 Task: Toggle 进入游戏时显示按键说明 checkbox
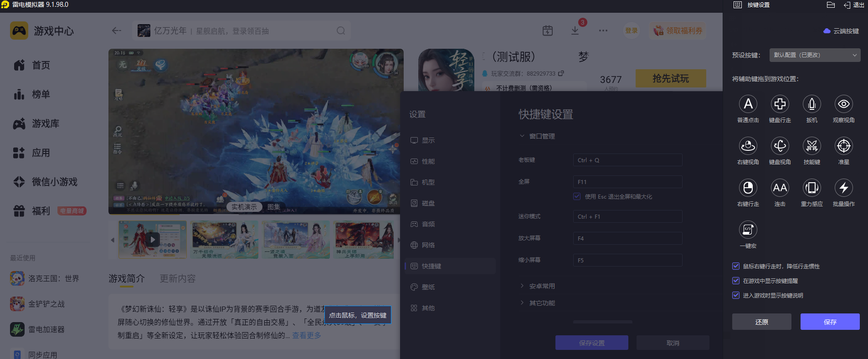735,295
